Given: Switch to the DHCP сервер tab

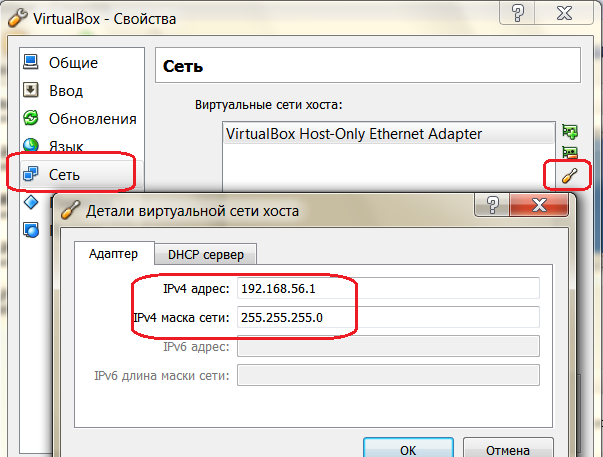Looking at the screenshot, I should point(206,254).
